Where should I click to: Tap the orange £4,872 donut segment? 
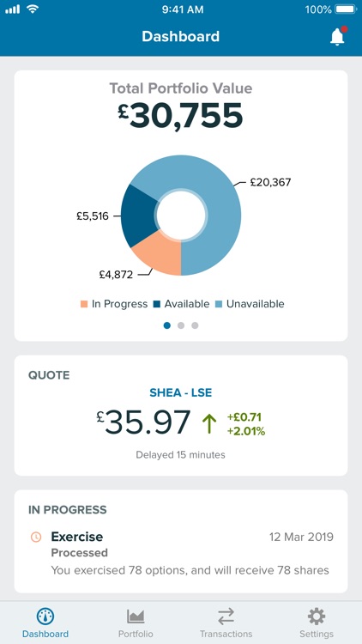pyautogui.click(x=162, y=255)
